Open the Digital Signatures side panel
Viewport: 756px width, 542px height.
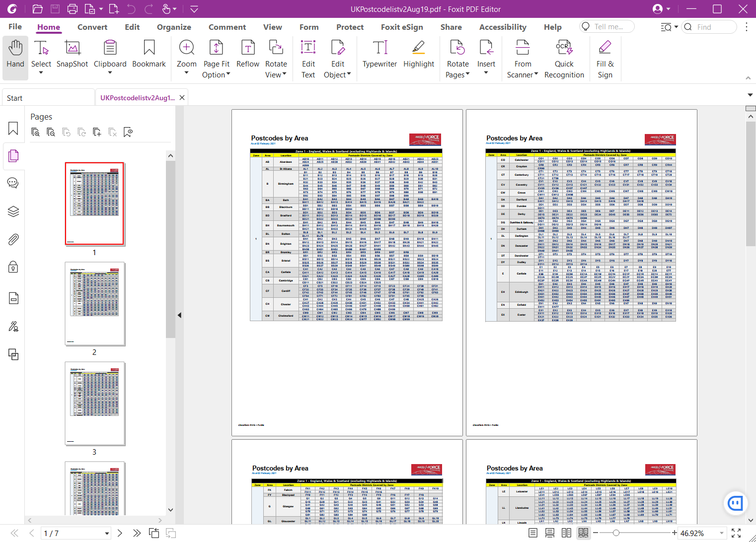[13, 326]
